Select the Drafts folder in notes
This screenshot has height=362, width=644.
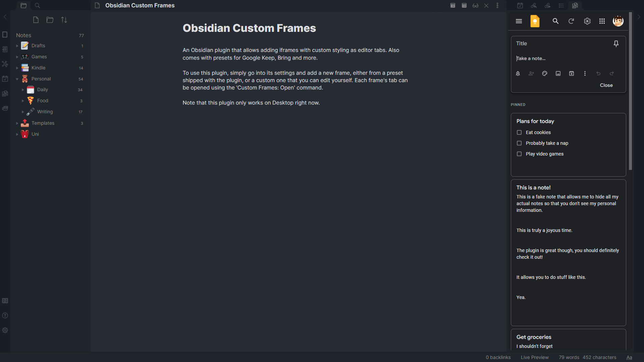38,46
